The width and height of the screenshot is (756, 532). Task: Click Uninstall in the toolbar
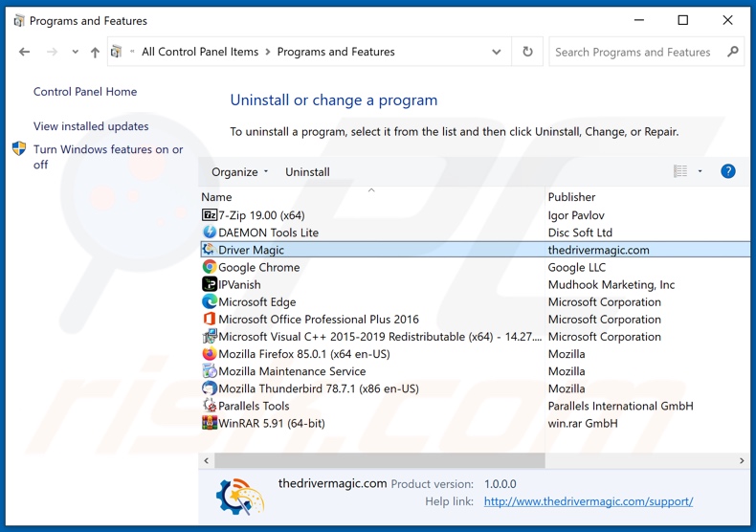tap(307, 172)
